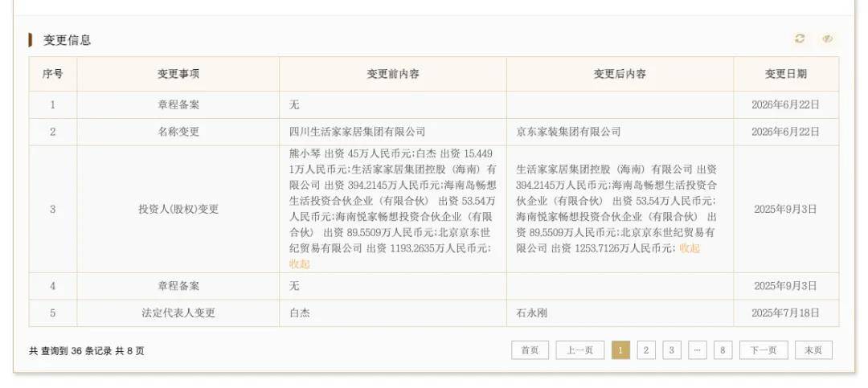
Task: Click the date 2025年7月18日
Action: tap(785, 313)
